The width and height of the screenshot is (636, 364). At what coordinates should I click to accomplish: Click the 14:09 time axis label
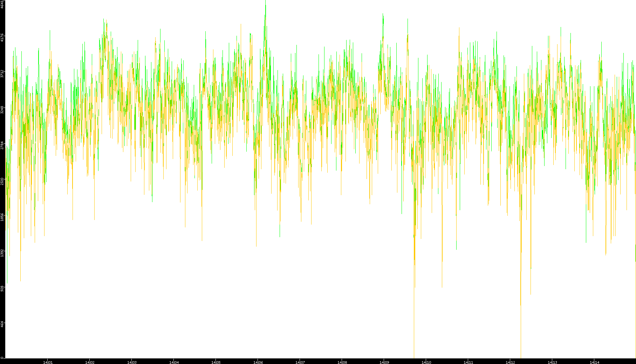[x=384, y=362]
